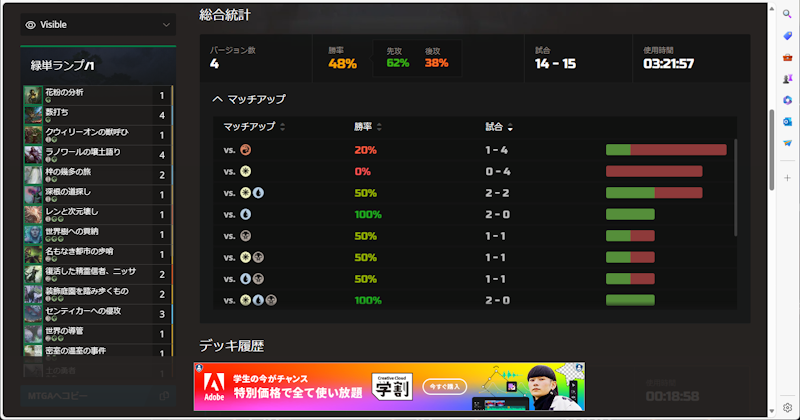Open the red toolbox sidebar icon
The height and width of the screenshot is (420, 800).
[787, 57]
